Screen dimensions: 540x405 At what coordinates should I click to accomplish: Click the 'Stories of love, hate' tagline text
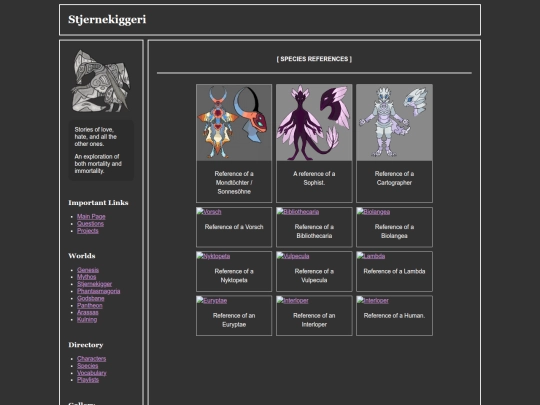[96, 137]
